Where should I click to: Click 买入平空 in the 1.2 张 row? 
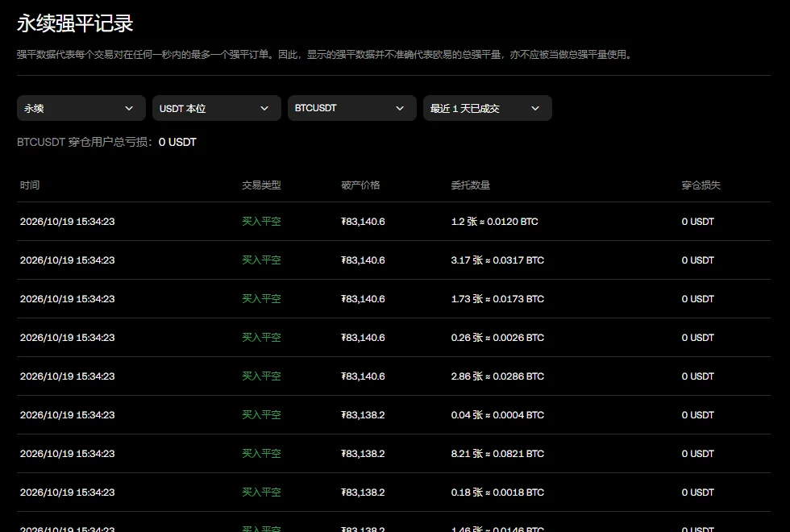point(261,222)
